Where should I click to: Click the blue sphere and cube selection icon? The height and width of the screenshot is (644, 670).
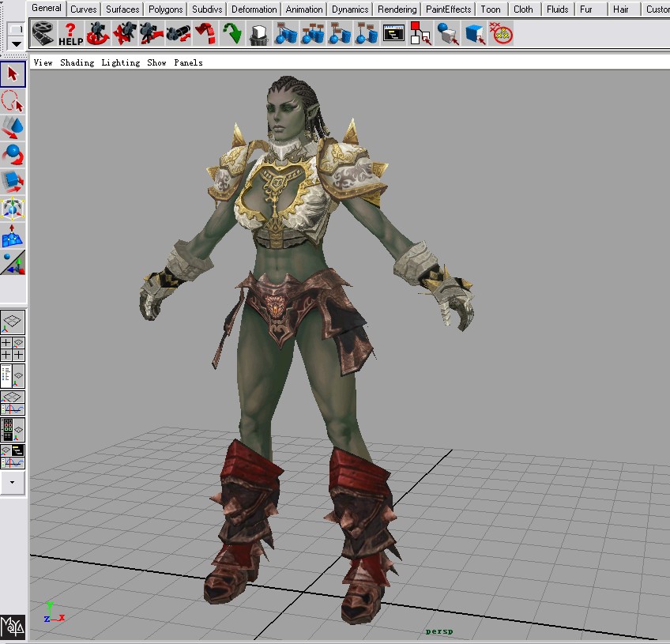tap(447, 33)
